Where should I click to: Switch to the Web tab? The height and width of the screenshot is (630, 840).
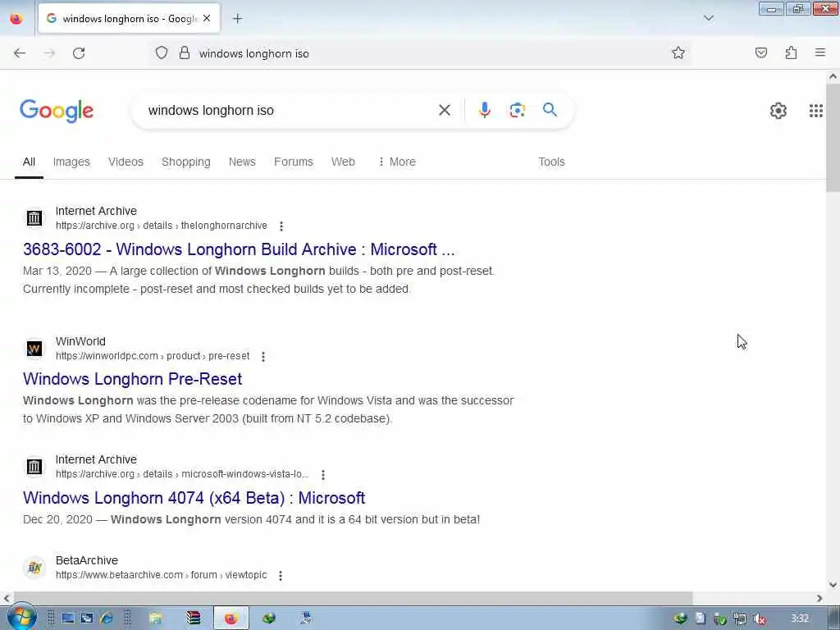tap(343, 162)
